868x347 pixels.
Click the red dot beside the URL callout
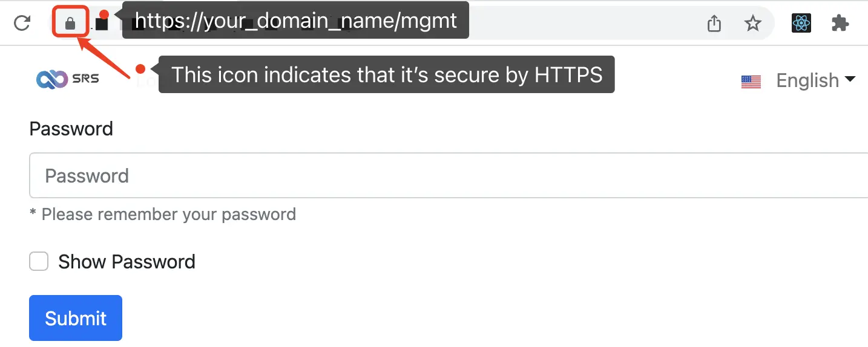coord(104,15)
